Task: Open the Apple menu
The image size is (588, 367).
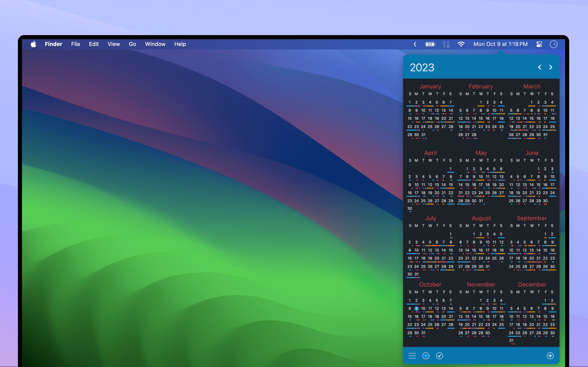Action: pos(34,44)
